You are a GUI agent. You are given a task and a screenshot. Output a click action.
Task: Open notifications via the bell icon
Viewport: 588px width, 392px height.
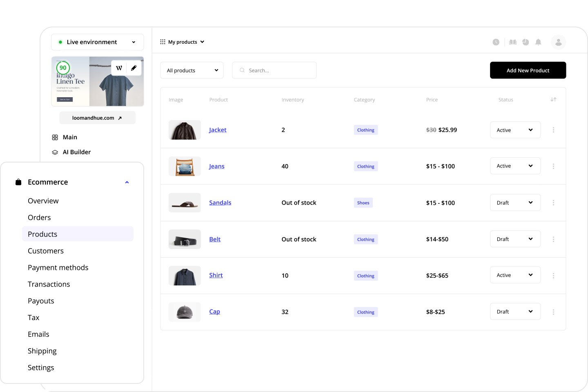tap(538, 42)
